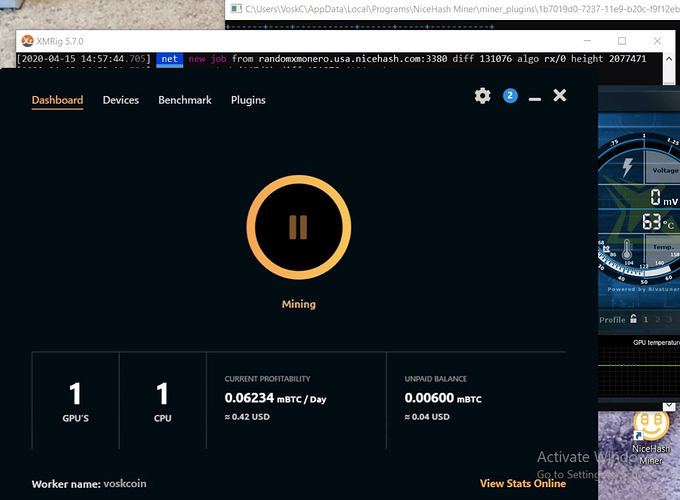Viewport: 680px width, 500px height.
Task: Click the Mining status label
Action: (299, 304)
